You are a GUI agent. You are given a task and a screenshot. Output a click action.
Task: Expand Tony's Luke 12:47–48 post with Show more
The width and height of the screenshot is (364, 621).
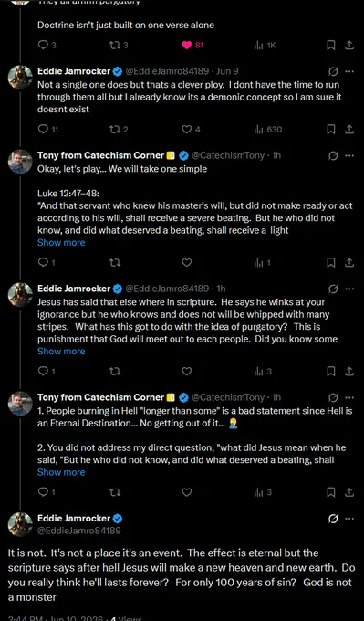tap(61, 242)
